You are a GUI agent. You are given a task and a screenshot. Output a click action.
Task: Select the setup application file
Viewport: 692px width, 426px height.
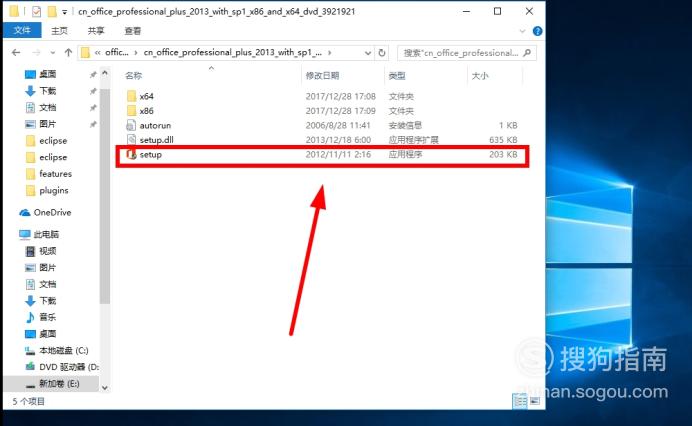point(150,155)
